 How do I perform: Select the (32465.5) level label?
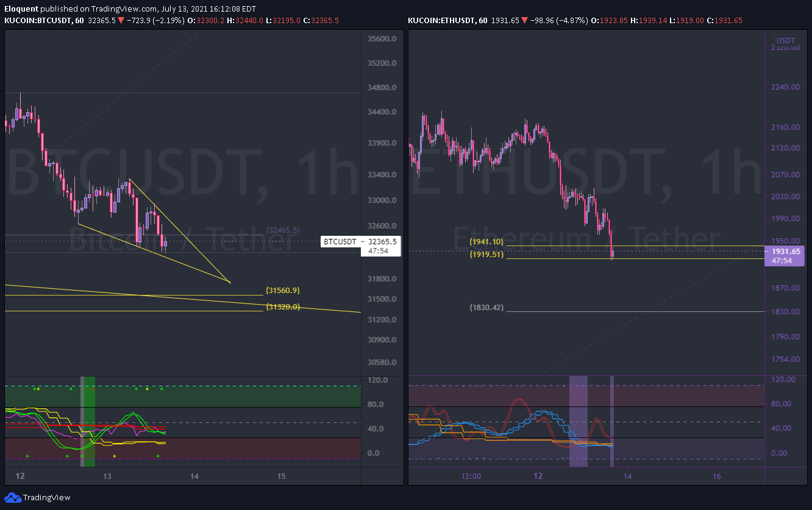[283, 230]
